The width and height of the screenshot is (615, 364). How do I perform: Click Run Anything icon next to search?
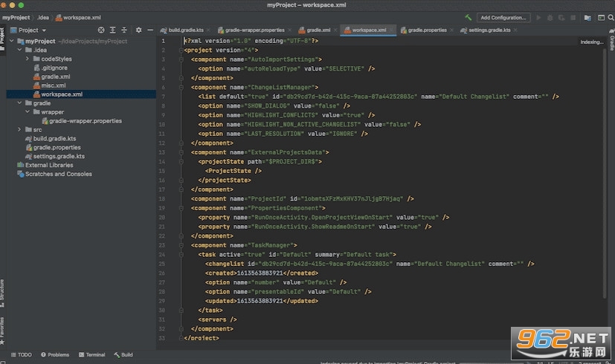[602, 18]
